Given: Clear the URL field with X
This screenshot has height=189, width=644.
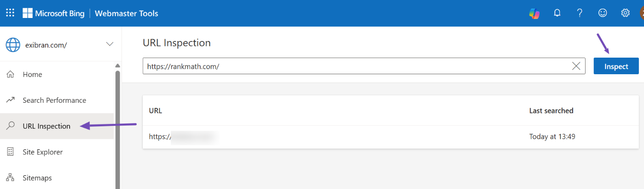Looking at the screenshot, I should [576, 66].
